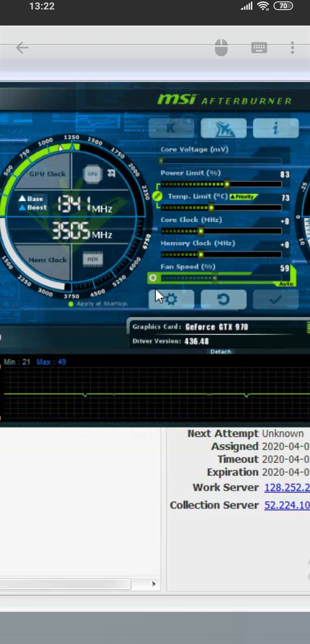The image size is (310, 644).
Task: Click the Boost clock legend label
Action: coord(33,207)
